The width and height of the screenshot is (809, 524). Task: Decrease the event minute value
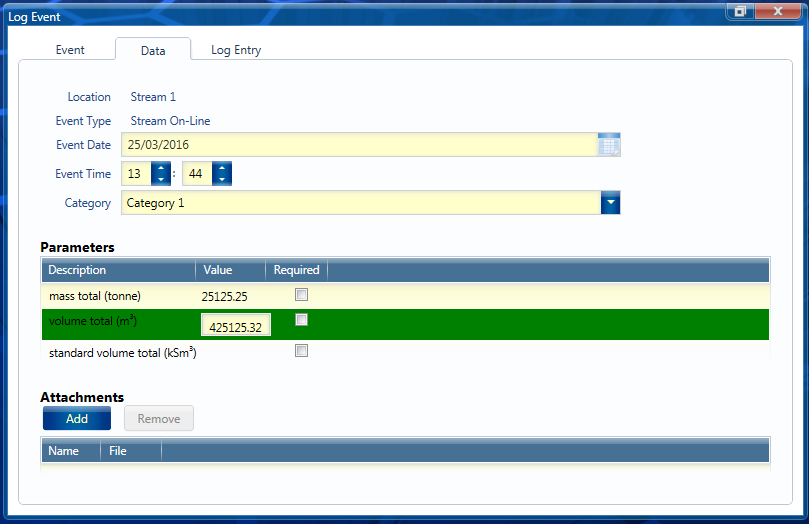[x=222, y=179]
